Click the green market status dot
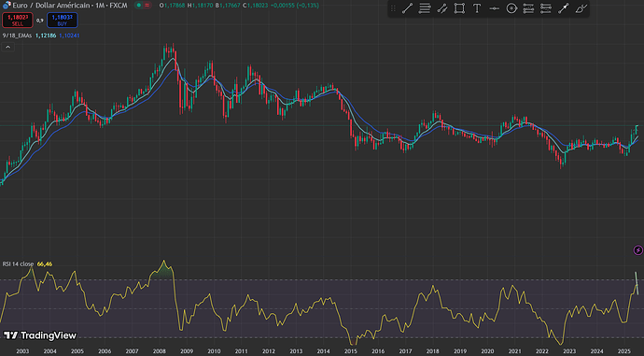This screenshot has width=644, height=356. pos(139,6)
